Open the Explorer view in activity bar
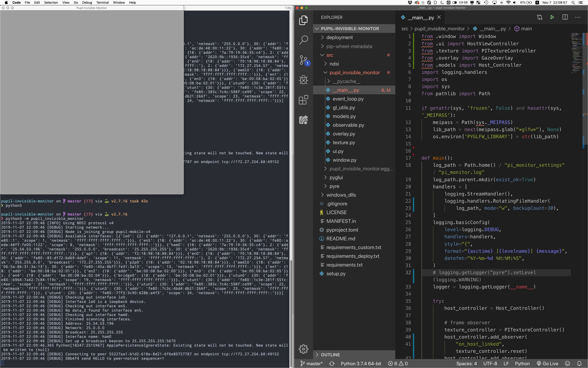 click(303, 20)
